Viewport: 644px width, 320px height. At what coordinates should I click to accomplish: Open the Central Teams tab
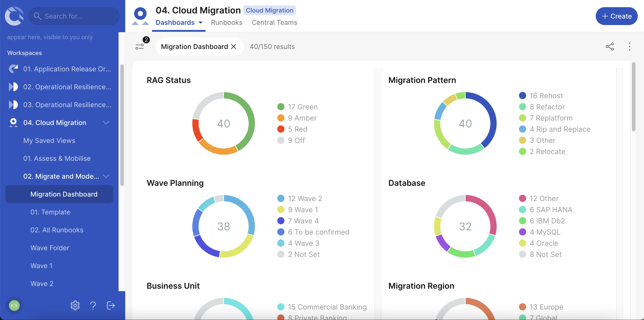click(x=274, y=23)
